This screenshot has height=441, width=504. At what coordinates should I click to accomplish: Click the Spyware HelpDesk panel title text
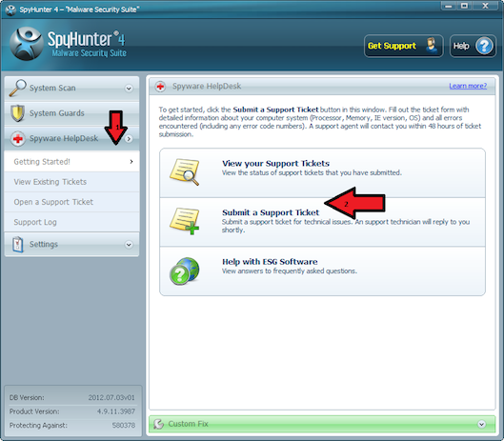[x=207, y=86]
